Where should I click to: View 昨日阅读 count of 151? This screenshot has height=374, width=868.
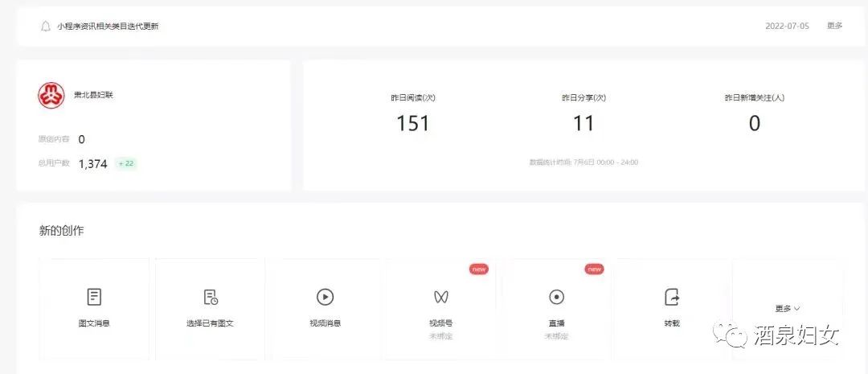point(413,123)
